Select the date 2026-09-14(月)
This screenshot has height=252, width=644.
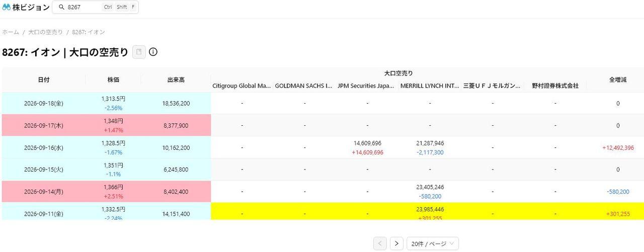[x=44, y=192]
